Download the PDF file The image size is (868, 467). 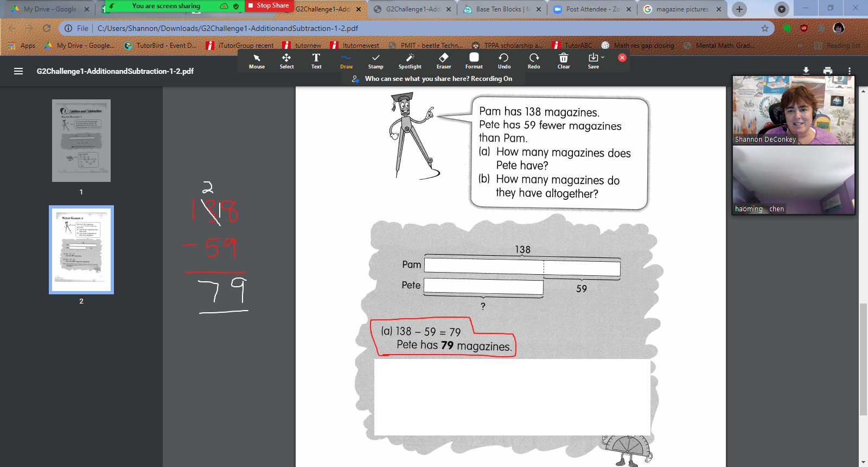coord(806,71)
